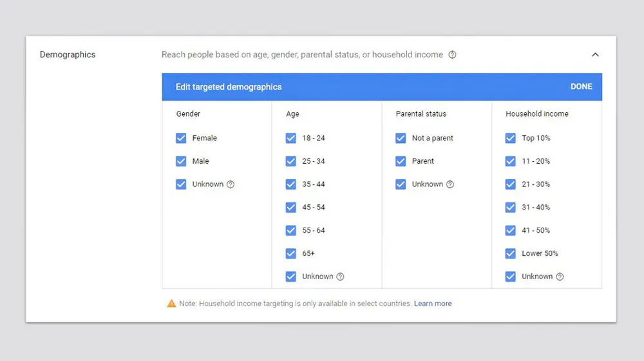Click the DONE button
The width and height of the screenshot is (644, 361).
(581, 87)
